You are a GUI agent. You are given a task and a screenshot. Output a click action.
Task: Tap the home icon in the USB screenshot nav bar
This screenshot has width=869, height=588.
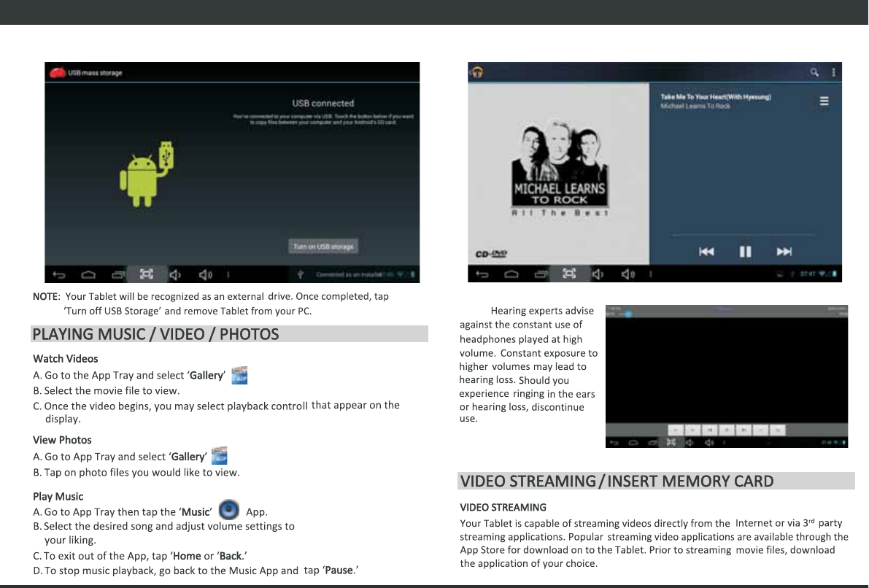click(x=89, y=274)
